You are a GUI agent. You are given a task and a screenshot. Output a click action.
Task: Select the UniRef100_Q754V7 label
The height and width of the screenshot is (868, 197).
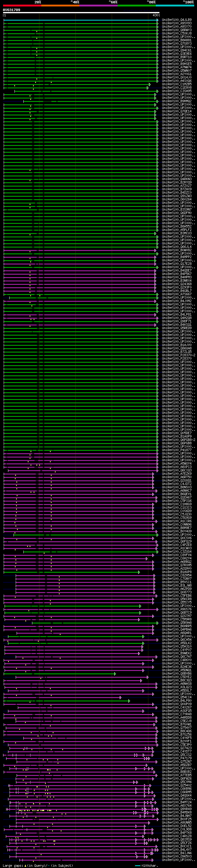point(177,728)
